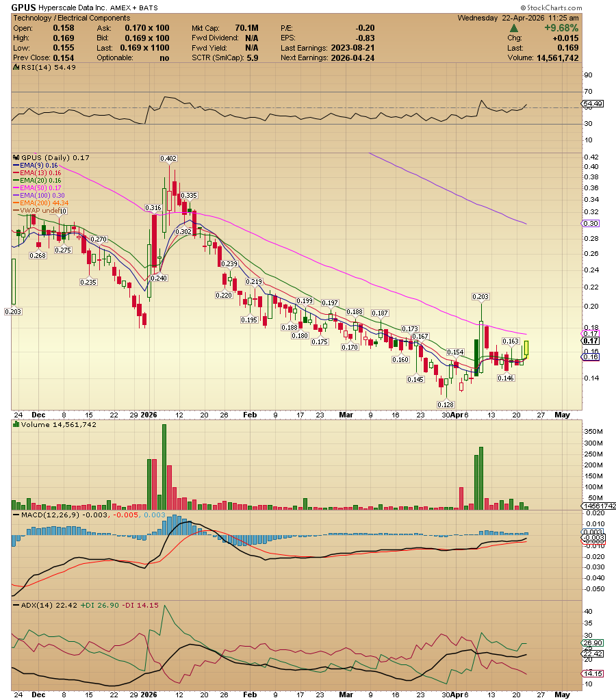Click the 0.173 price label
The image size is (616, 700).
(410, 329)
